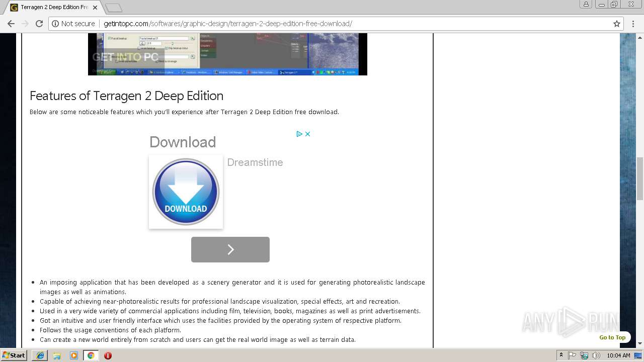Open Windows Explorer folder in taskbar
644x362 pixels.
click(x=57, y=355)
